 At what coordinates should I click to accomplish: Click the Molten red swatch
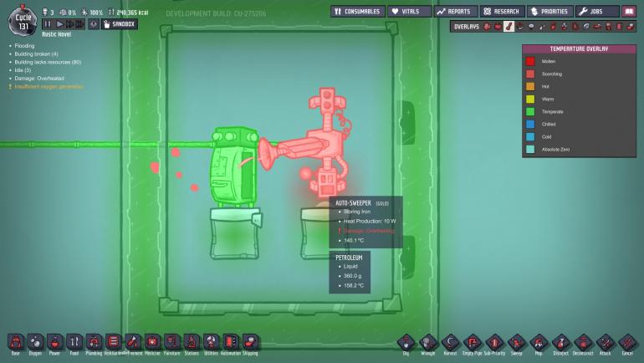(x=530, y=61)
